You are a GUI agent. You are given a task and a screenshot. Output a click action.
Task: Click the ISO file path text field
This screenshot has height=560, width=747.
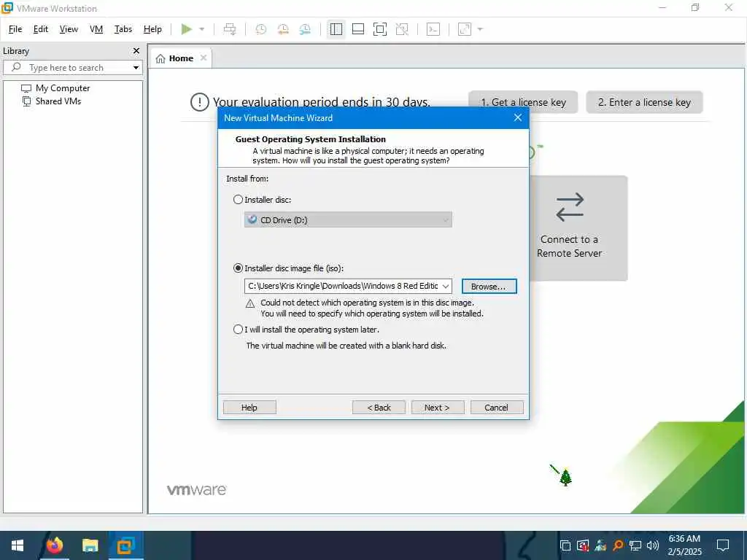pyautogui.click(x=343, y=286)
